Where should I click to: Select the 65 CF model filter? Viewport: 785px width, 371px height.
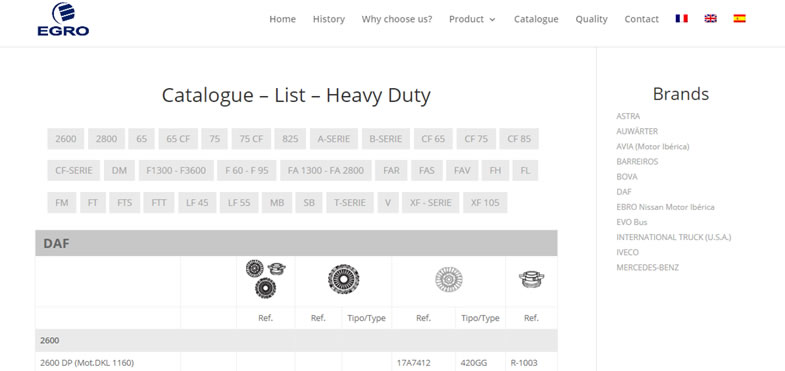click(178, 139)
